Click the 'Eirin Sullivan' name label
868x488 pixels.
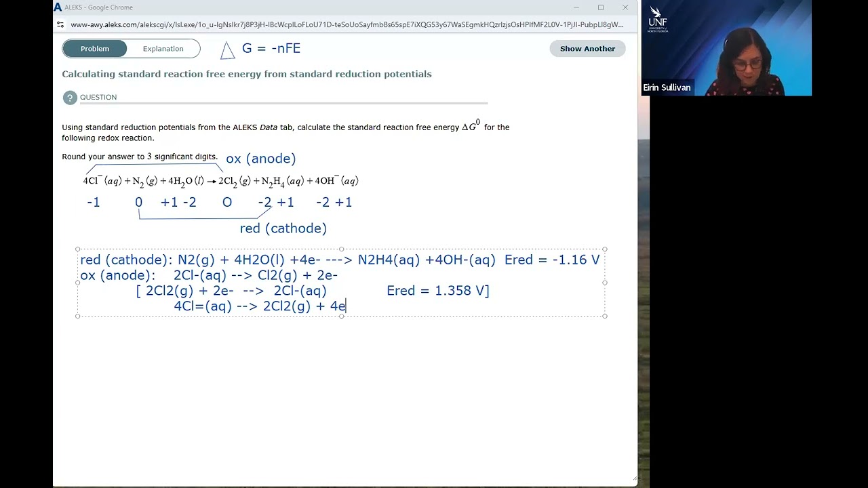click(667, 88)
